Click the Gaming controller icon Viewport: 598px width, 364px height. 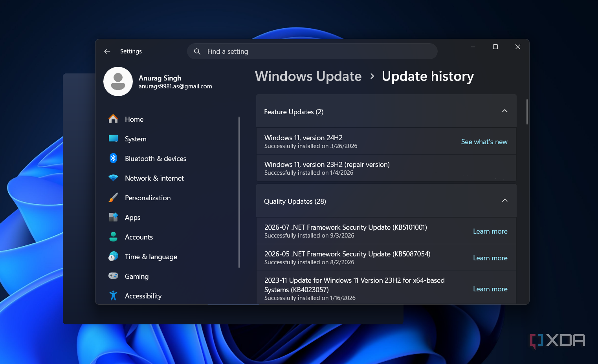coord(113,276)
